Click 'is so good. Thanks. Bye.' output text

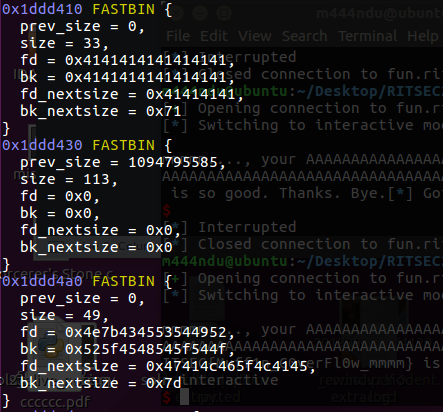coord(279,193)
